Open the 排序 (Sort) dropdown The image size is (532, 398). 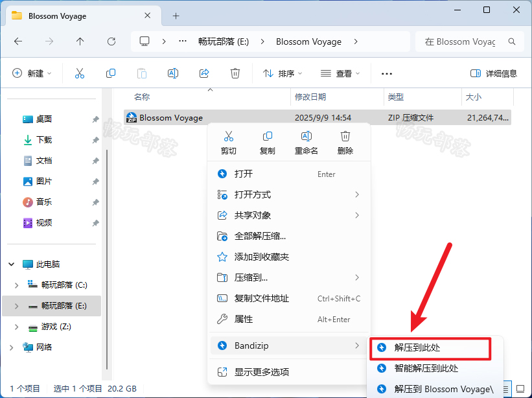(x=283, y=73)
